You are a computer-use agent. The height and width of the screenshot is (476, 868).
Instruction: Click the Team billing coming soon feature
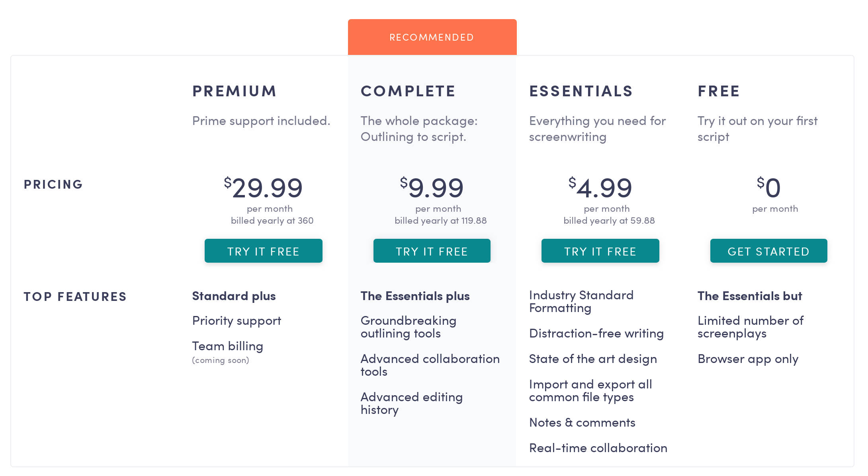click(x=227, y=346)
